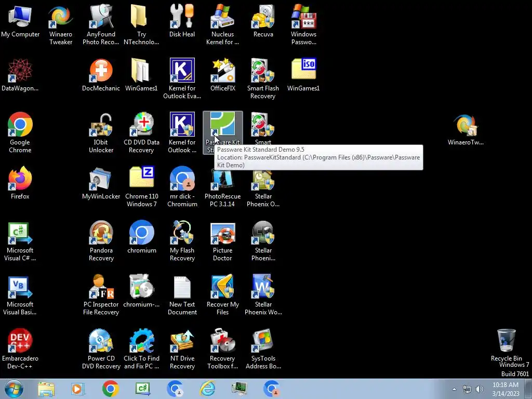
Task: Open Power CD DVD Recovery shortcut
Action: tap(101, 349)
